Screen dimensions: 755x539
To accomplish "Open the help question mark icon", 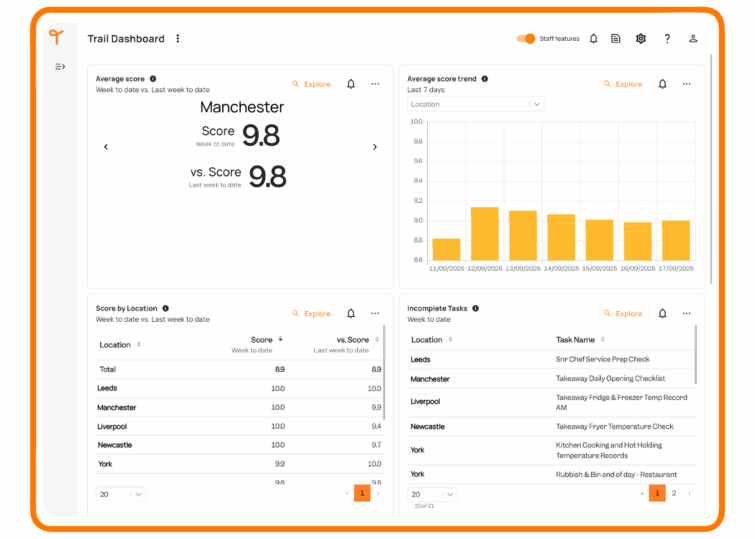I will [667, 39].
